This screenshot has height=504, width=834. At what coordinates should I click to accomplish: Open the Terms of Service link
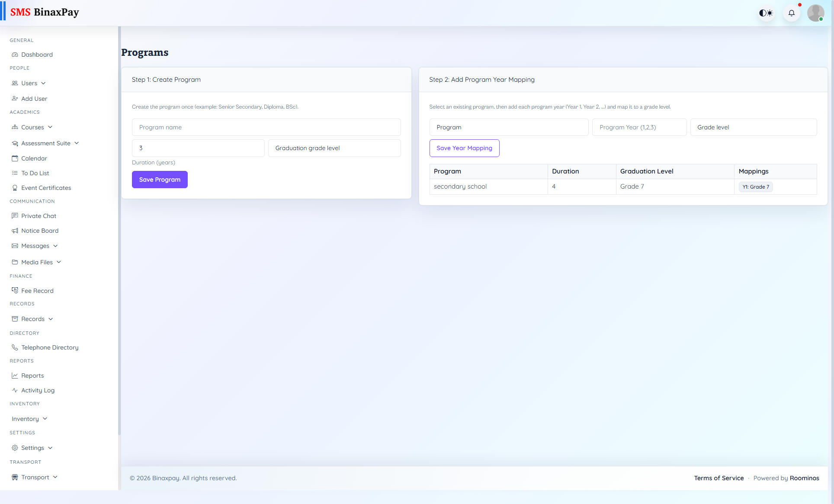point(719,478)
